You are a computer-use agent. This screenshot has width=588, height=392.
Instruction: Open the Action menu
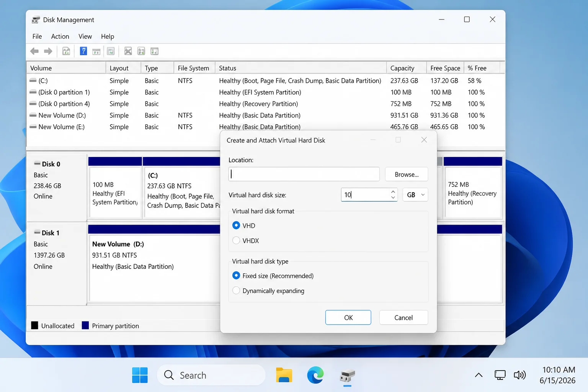click(60, 36)
